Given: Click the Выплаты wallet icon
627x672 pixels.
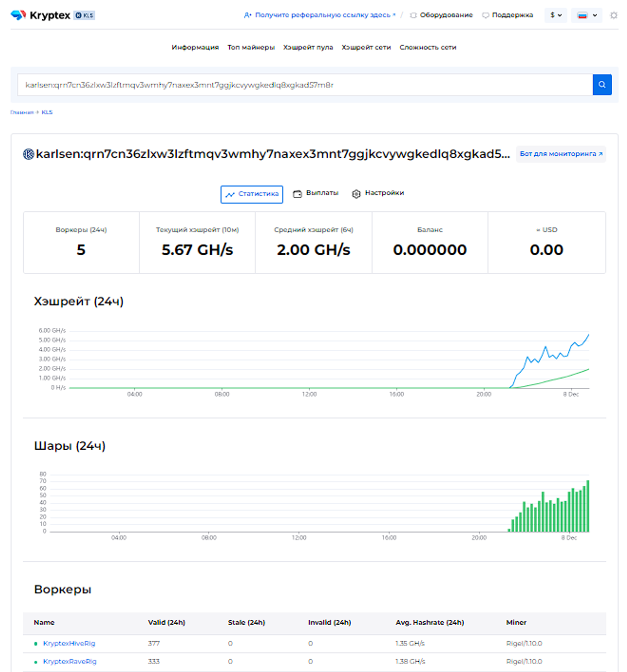Looking at the screenshot, I should [x=297, y=194].
